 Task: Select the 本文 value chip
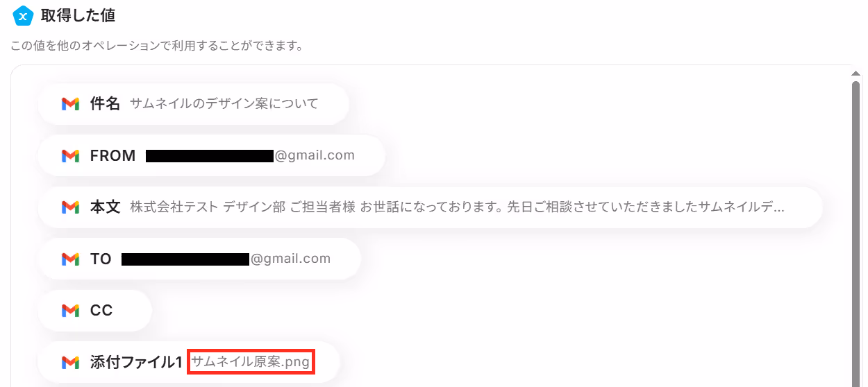(430, 207)
